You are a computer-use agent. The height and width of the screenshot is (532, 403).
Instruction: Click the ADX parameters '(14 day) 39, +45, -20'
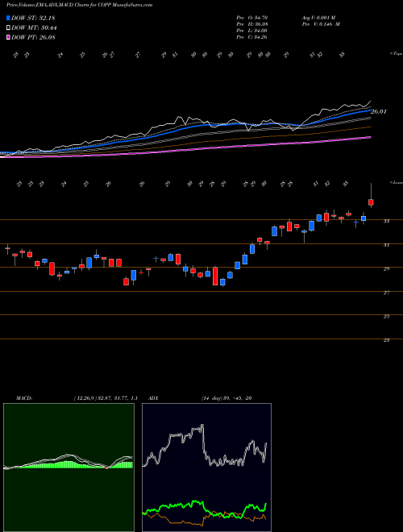click(x=226, y=398)
